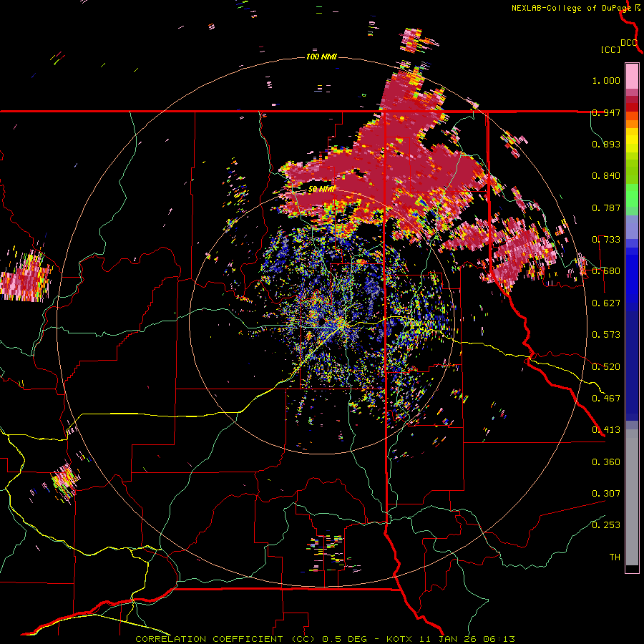
Task: Click the DCC label above the legend
Action: point(629,43)
